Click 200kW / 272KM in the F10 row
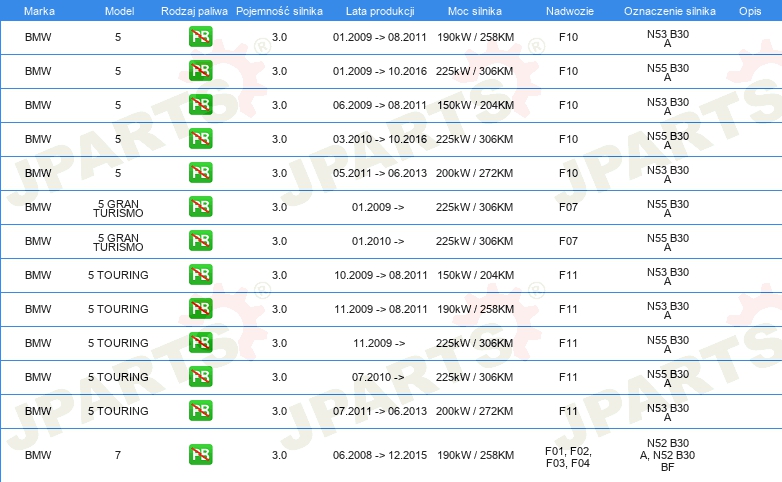 (474, 173)
